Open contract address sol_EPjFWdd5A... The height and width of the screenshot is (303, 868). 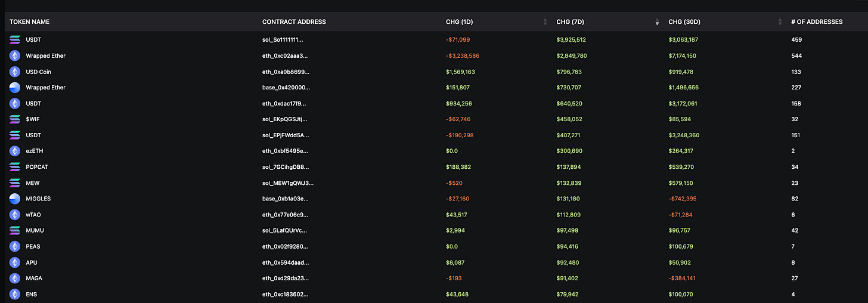tap(286, 135)
